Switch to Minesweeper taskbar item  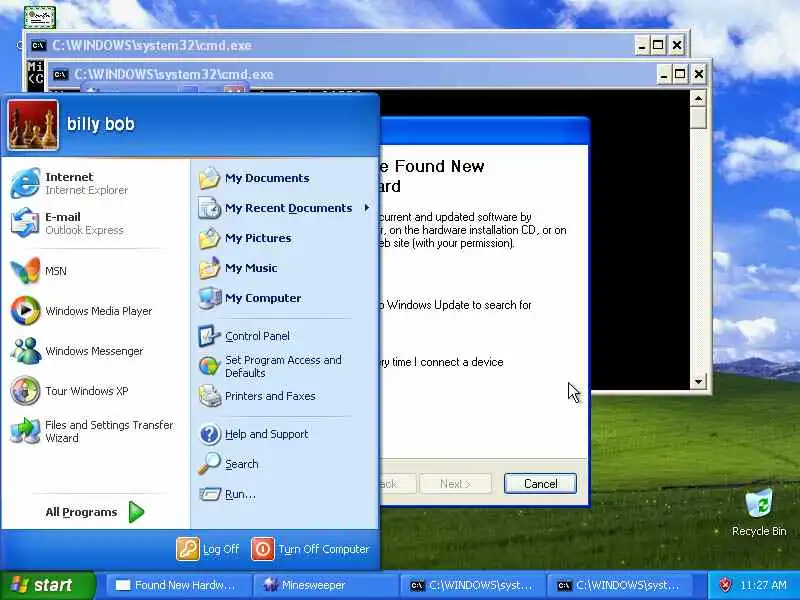327,585
